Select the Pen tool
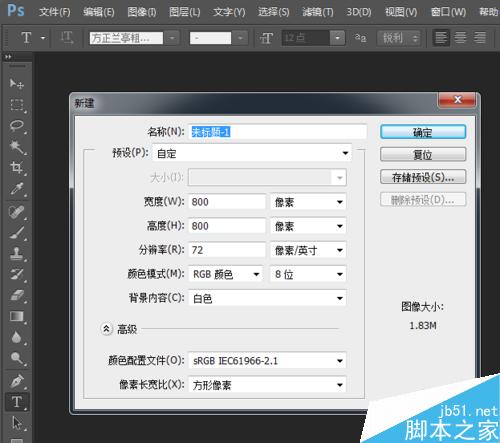The width and height of the screenshot is (500, 443). [17, 381]
